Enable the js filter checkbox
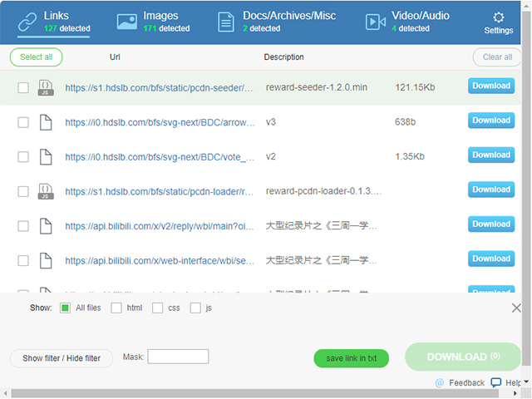Image resolution: width=532 pixels, height=399 pixels. click(195, 308)
